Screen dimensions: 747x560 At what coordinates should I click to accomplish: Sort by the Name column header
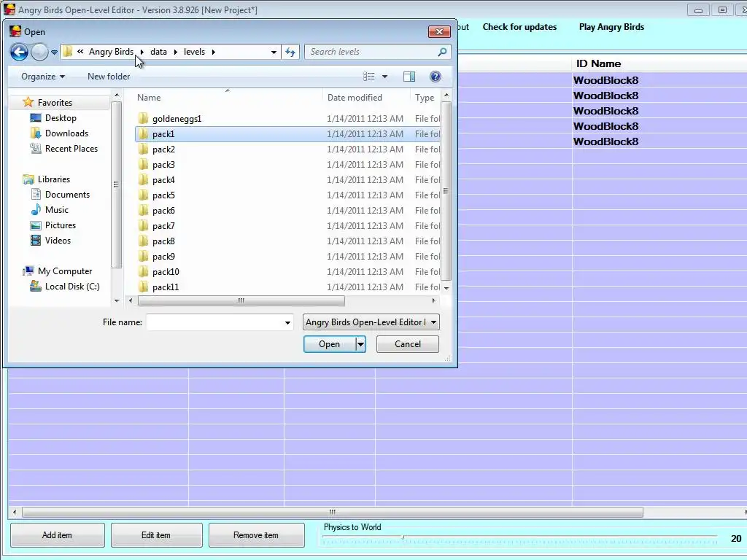(x=149, y=98)
